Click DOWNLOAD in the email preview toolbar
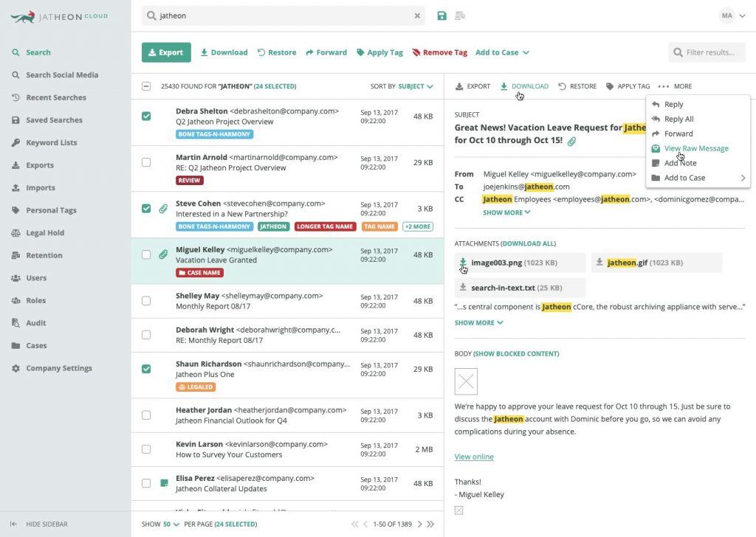This screenshot has width=756, height=537. [x=524, y=86]
